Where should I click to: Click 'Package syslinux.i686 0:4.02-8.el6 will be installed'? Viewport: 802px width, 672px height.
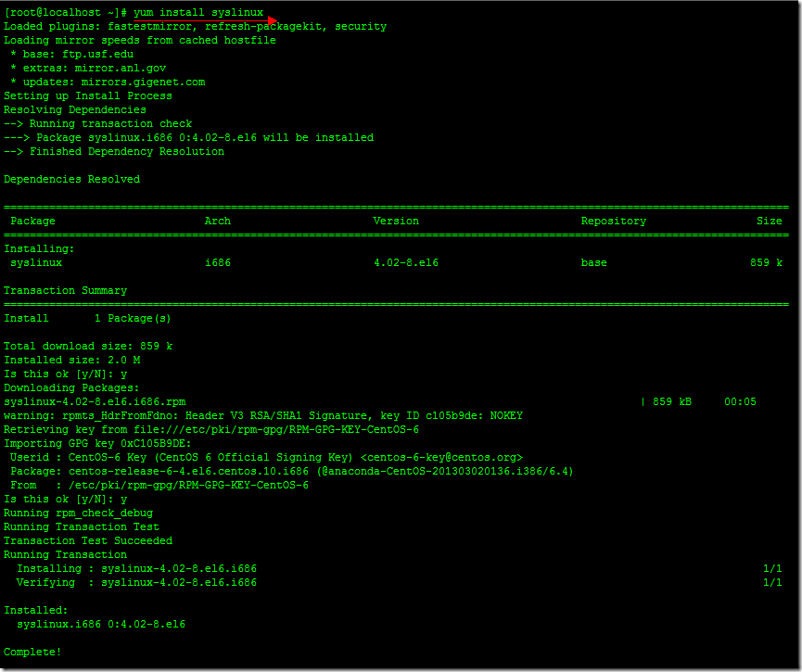point(205,137)
